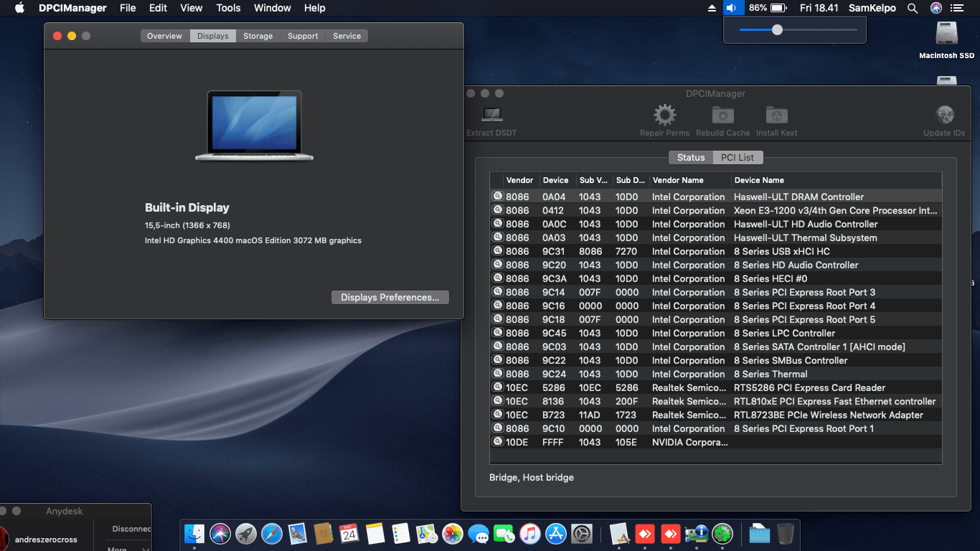
Task: Click Install Kext toolbar icon
Action: pyautogui.click(x=776, y=115)
